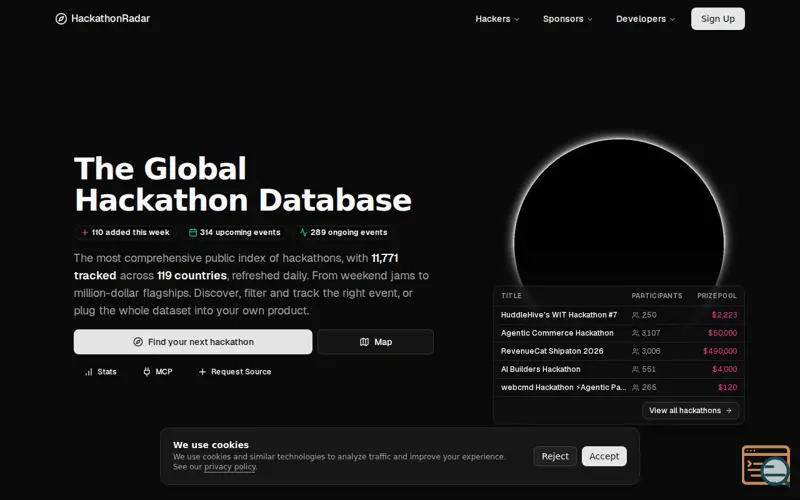Open the Request Source link
800x500 pixels.
[x=235, y=372]
